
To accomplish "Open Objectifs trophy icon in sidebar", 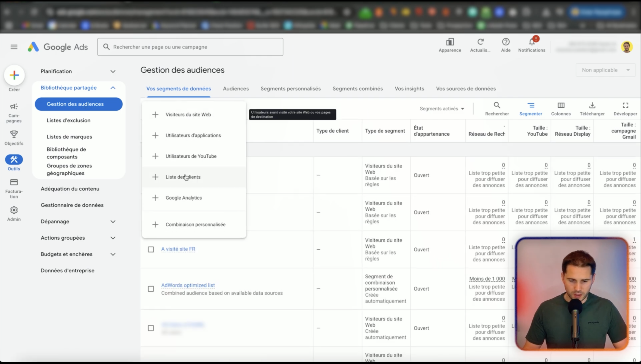I will 14,134.
